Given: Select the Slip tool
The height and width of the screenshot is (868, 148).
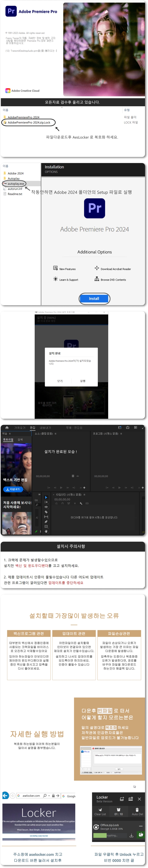Looking at the screenshot, I should 46,517.
